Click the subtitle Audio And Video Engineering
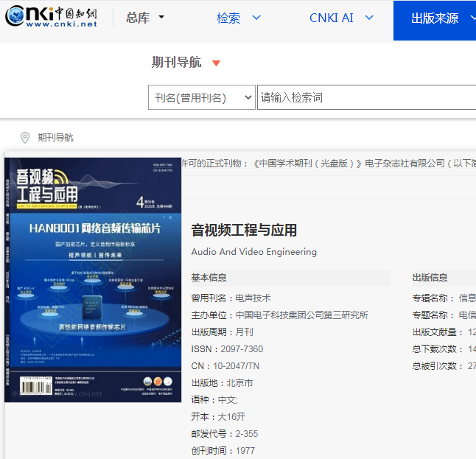This screenshot has height=459, width=476. (253, 252)
